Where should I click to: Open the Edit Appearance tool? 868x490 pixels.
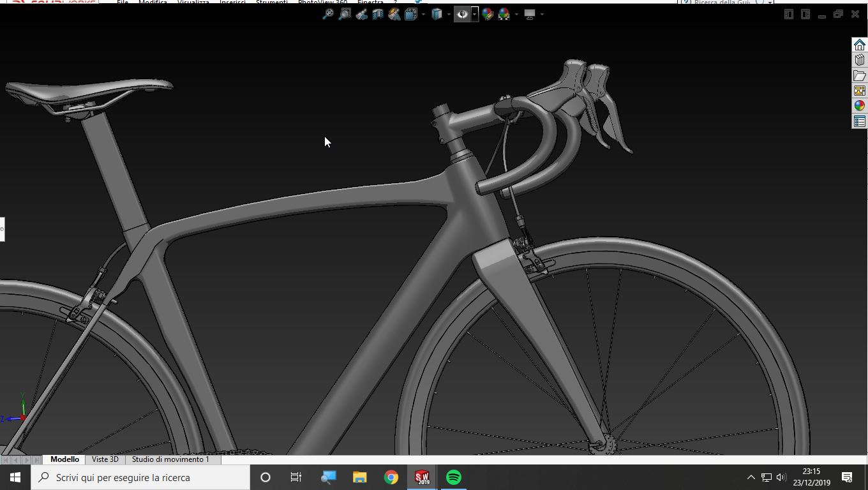[488, 14]
